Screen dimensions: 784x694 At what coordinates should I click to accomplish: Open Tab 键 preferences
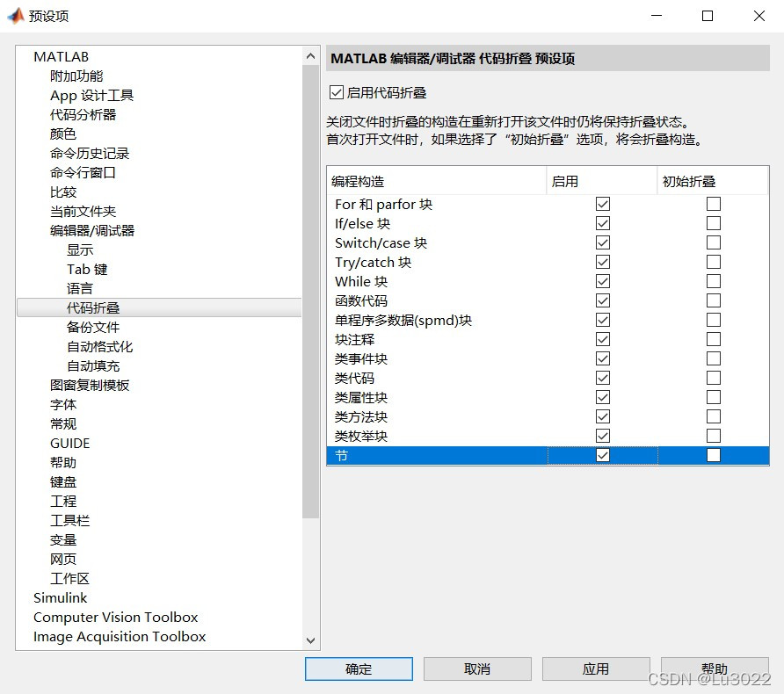click(87, 270)
